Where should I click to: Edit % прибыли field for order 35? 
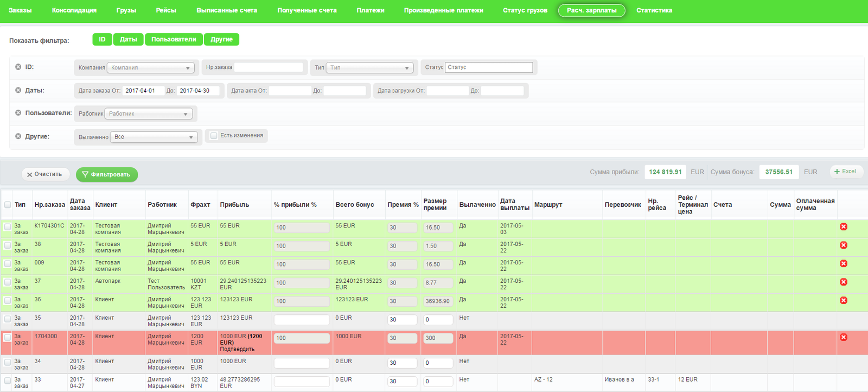pos(302,320)
